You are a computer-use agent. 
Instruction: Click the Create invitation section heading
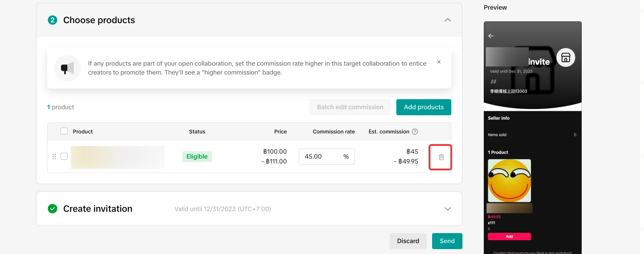point(97,209)
